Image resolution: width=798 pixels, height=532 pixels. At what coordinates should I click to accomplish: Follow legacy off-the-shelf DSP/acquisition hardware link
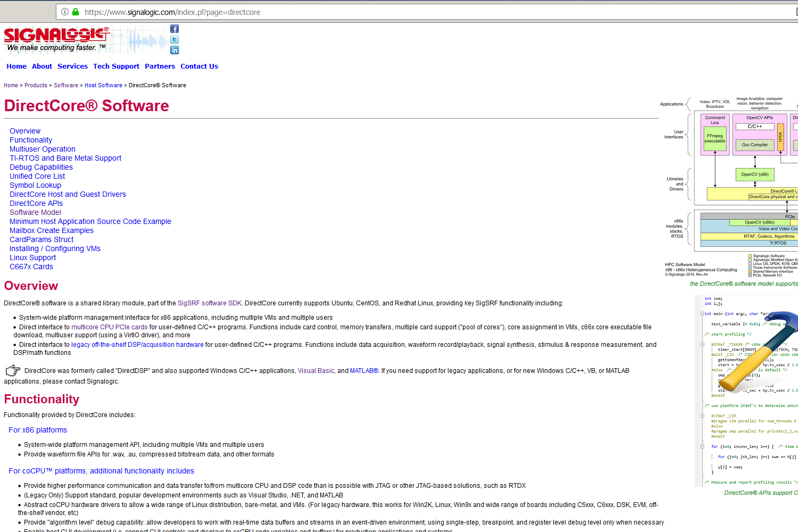(137, 345)
